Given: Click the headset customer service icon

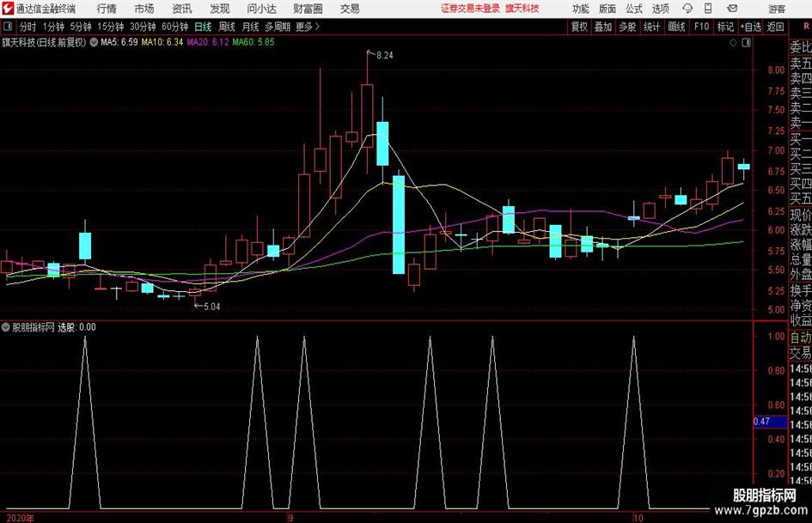Looking at the screenshot, I should click(x=687, y=9).
